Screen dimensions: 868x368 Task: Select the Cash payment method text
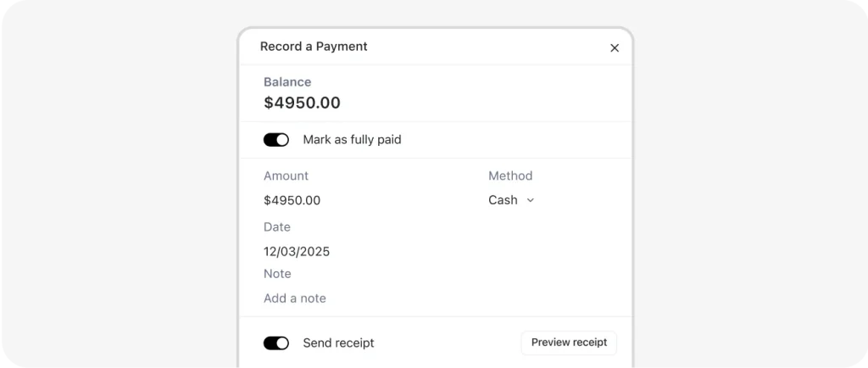504,200
